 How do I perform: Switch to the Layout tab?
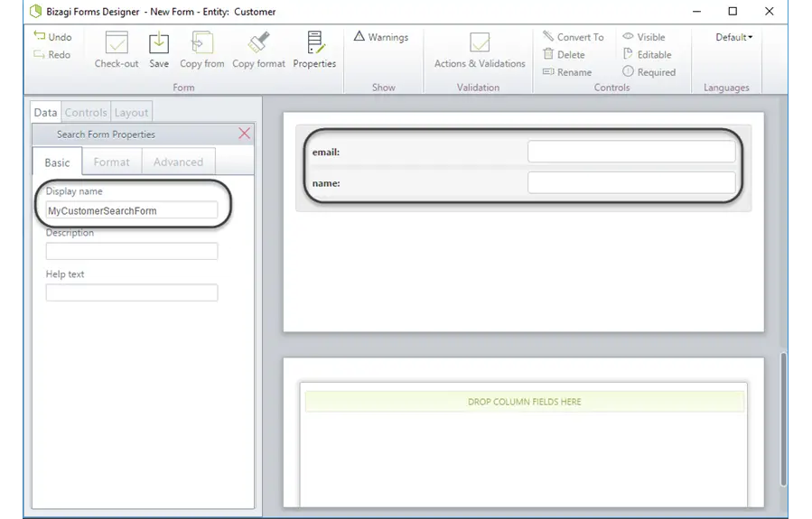pos(132,112)
